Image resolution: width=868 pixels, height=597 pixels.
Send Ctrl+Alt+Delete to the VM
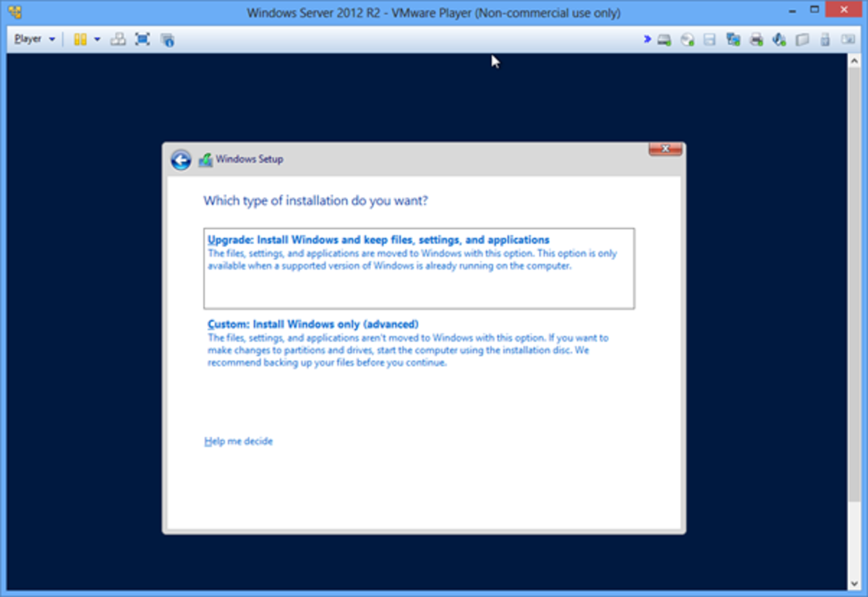point(118,39)
